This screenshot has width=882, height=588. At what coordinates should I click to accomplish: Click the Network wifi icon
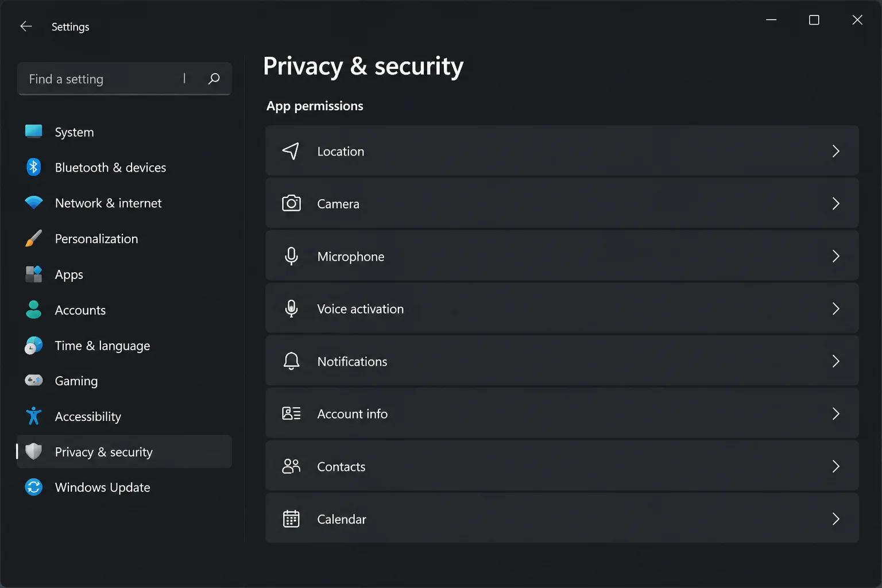34,203
